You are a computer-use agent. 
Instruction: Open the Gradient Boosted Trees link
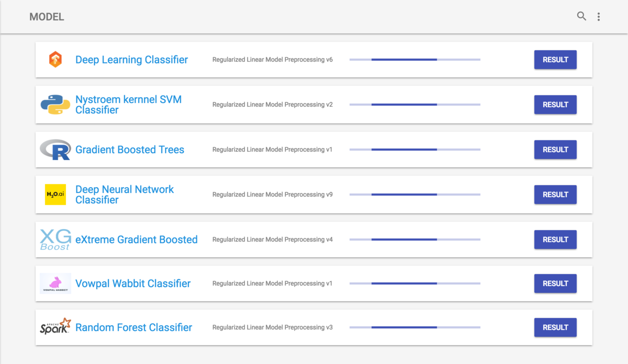point(130,150)
